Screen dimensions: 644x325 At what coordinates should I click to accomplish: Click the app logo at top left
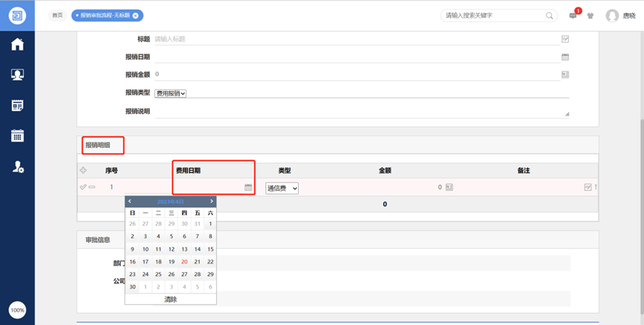coord(17,16)
